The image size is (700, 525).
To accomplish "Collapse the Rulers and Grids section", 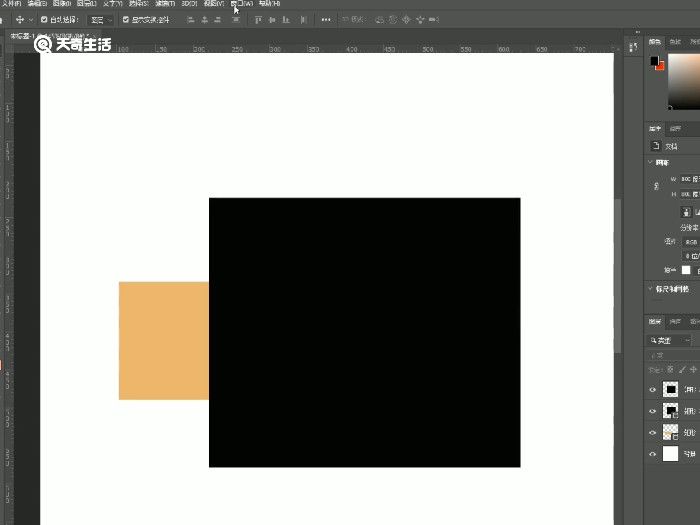I will click(650, 289).
